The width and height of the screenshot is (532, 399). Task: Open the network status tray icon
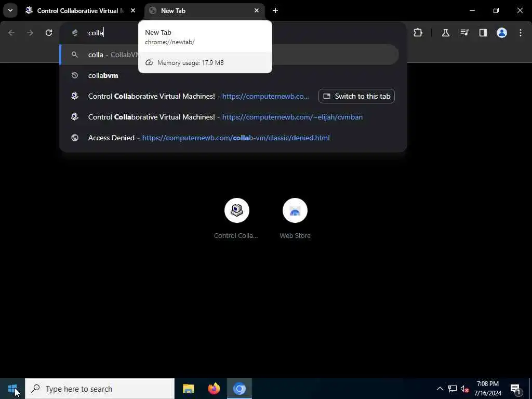point(453,389)
